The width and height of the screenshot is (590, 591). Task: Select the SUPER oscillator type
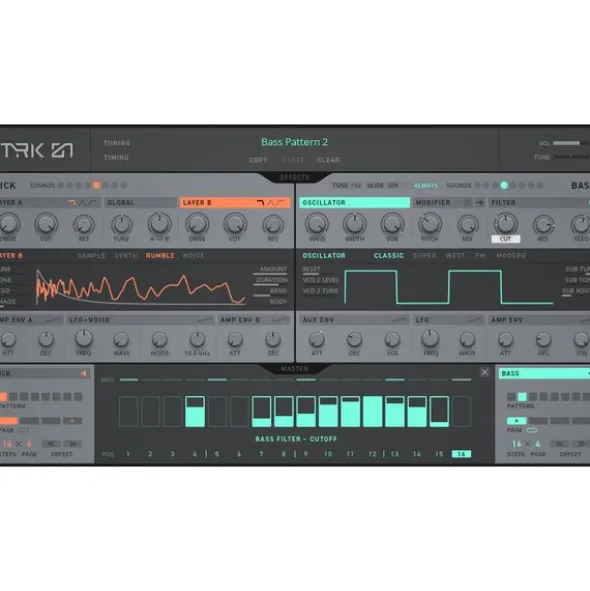pos(424,256)
